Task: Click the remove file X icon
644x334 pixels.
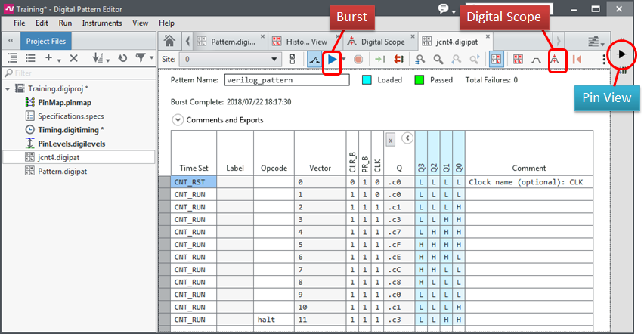Action: click(x=73, y=58)
